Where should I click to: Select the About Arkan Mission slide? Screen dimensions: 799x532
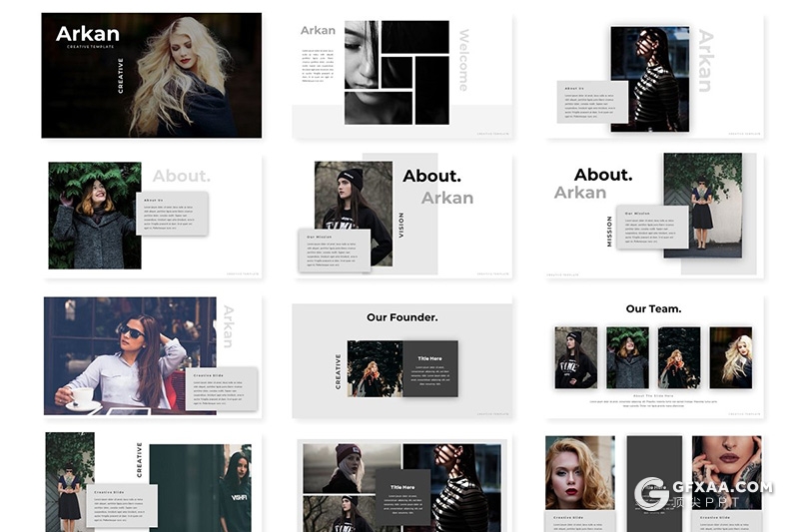[654, 215]
